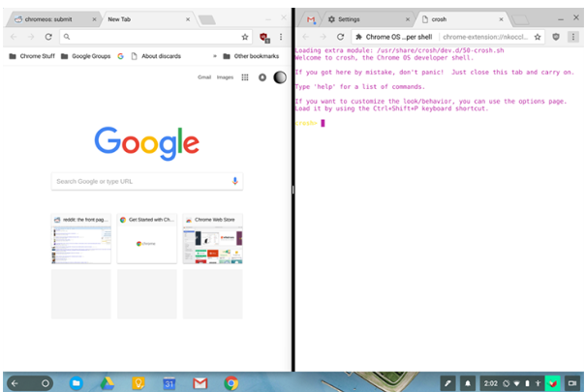Switch to Settings tab
The image size is (585, 392).
(367, 19)
